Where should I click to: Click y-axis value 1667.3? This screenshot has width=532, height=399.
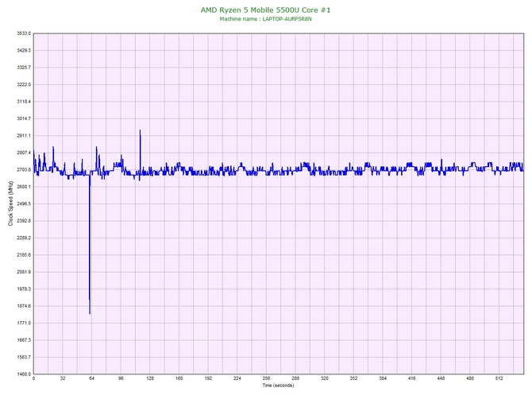tap(24, 340)
